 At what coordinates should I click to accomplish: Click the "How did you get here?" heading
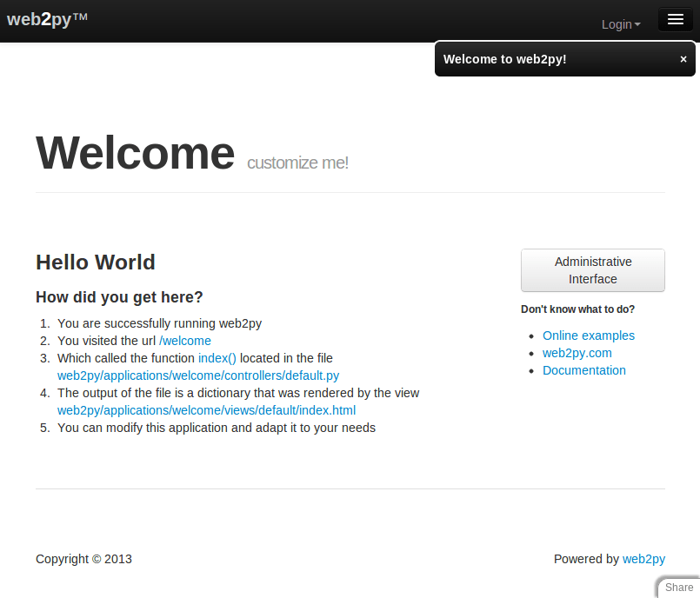(x=119, y=296)
